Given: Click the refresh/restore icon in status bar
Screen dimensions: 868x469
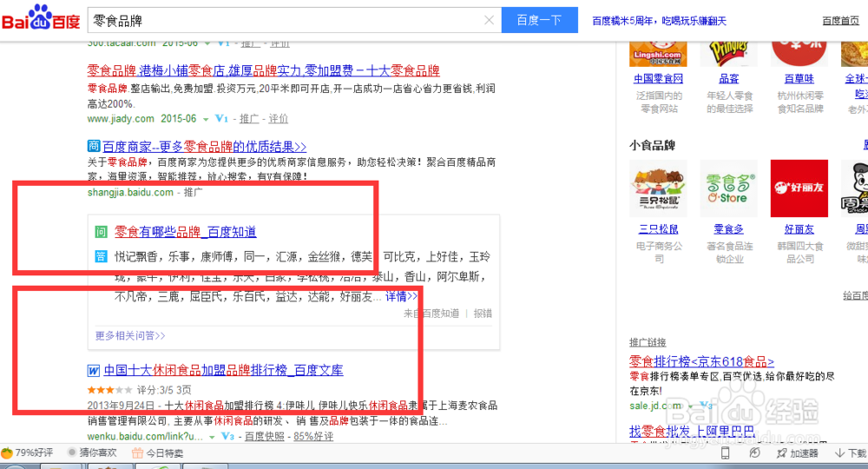Looking at the screenshot, I should coord(754,453).
